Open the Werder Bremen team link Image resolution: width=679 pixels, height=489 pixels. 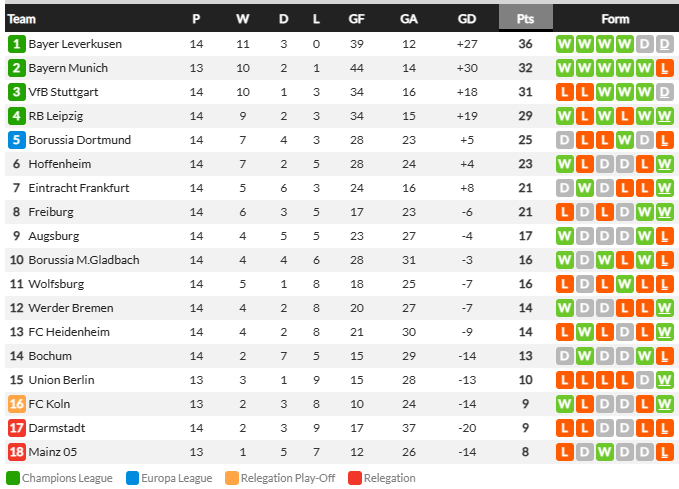(x=71, y=308)
